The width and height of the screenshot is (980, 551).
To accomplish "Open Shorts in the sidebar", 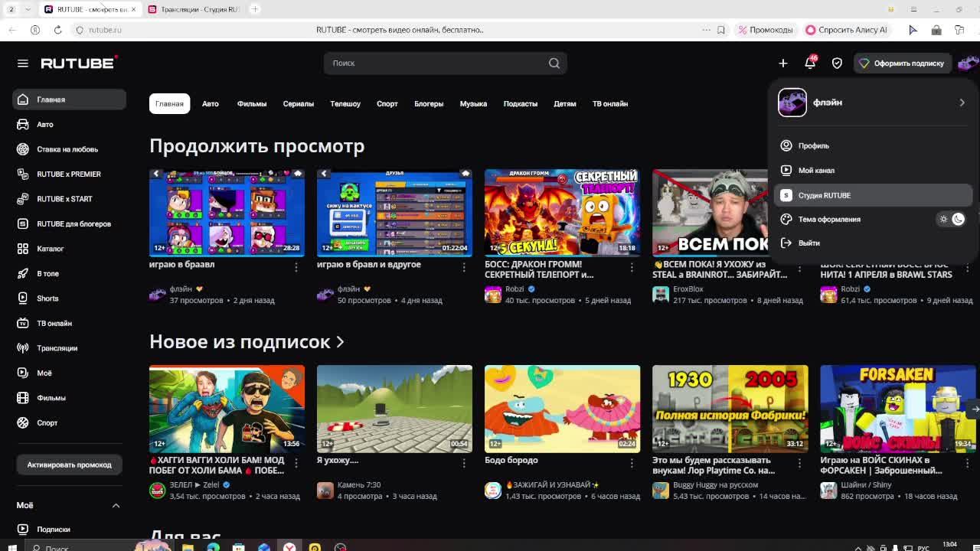I will pos(69,298).
